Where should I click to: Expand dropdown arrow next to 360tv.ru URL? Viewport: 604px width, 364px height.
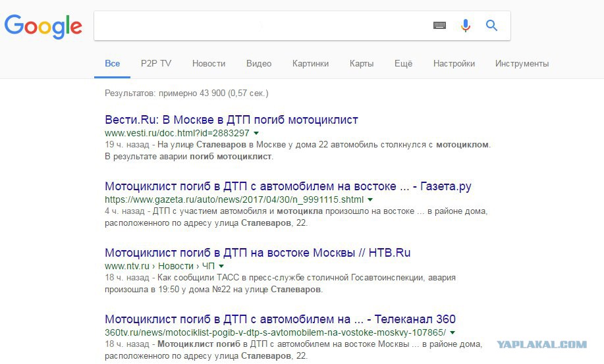453,332
